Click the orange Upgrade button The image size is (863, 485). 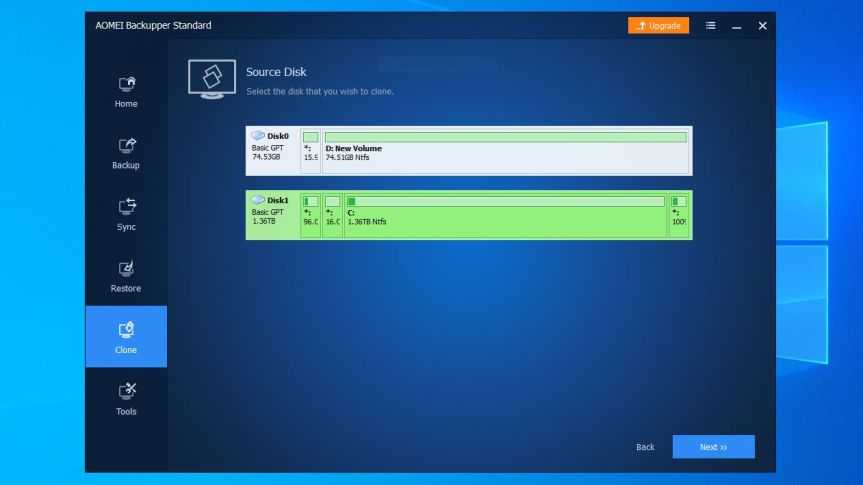(658, 26)
